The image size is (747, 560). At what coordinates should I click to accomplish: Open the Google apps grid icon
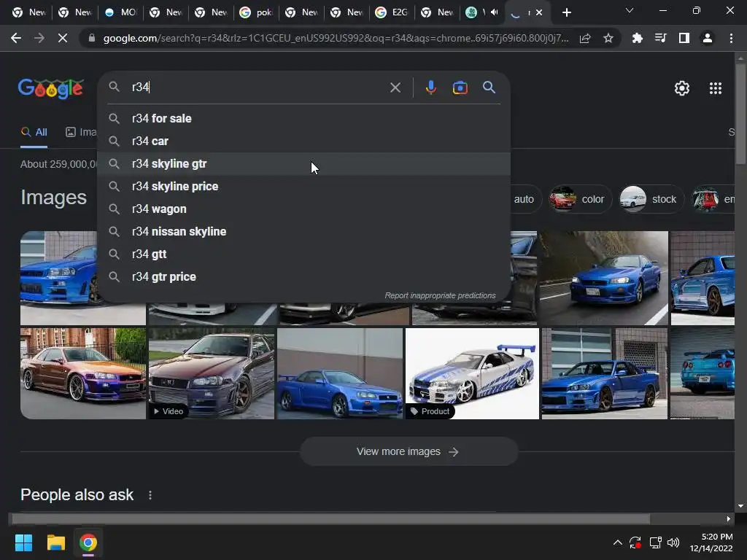point(716,88)
